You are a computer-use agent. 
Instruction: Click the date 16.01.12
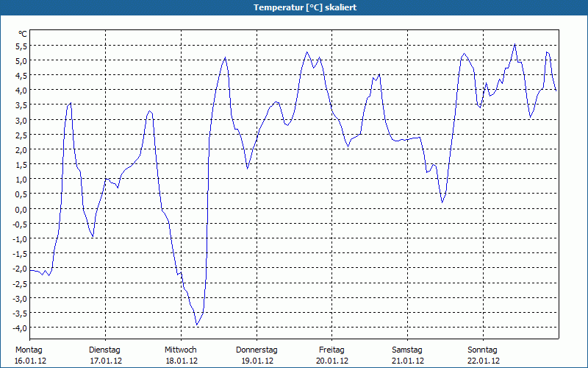tap(30, 361)
